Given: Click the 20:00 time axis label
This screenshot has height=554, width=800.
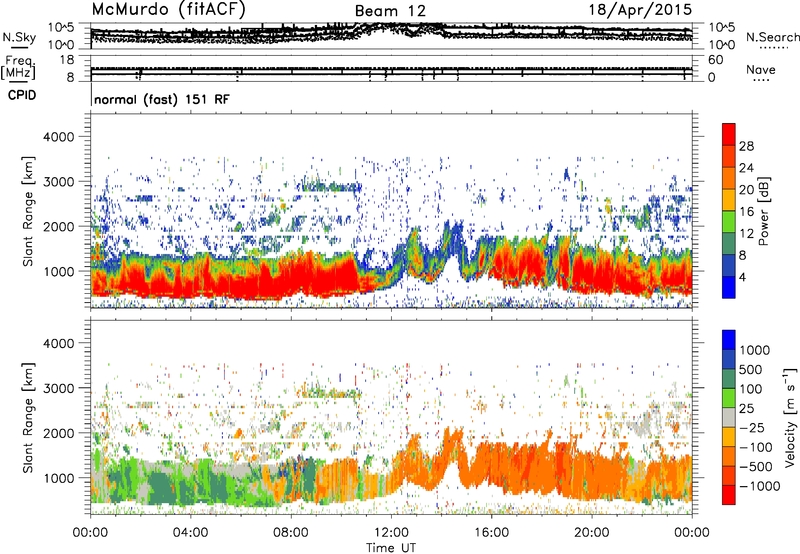Looking at the screenshot, I should click(591, 533).
